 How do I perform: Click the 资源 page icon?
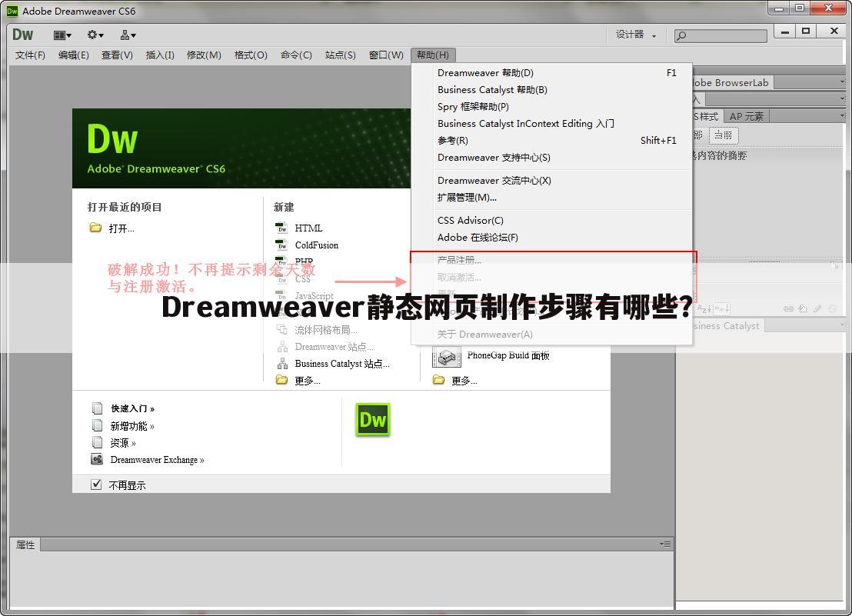(97, 442)
